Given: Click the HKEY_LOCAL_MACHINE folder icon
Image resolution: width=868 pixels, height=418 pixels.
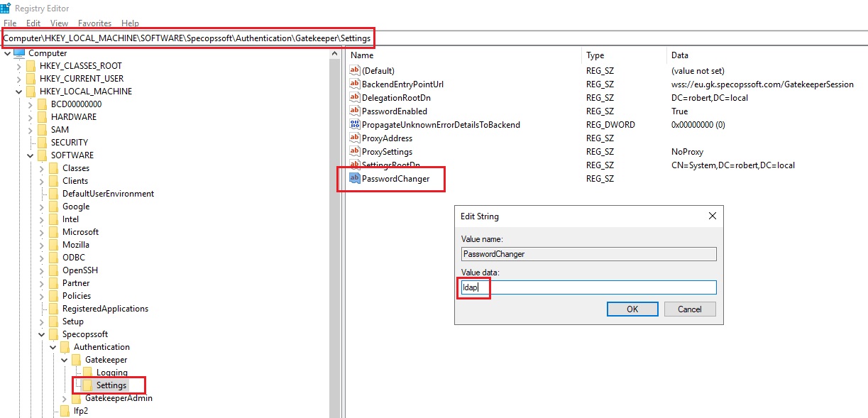Looking at the screenshot, I should point(31,92).
